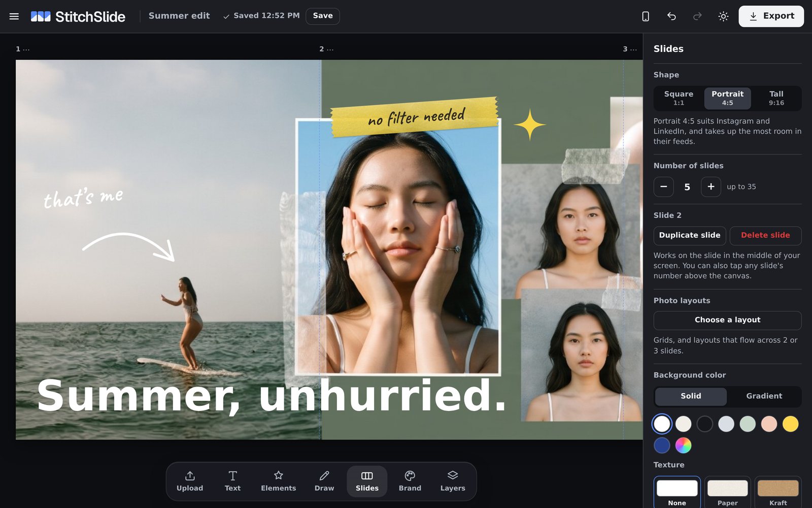The height and width of the screenshot is (508, 812).
Task: Select the 'Summer, unhurried.' headline text
Action: pos(272,396)
